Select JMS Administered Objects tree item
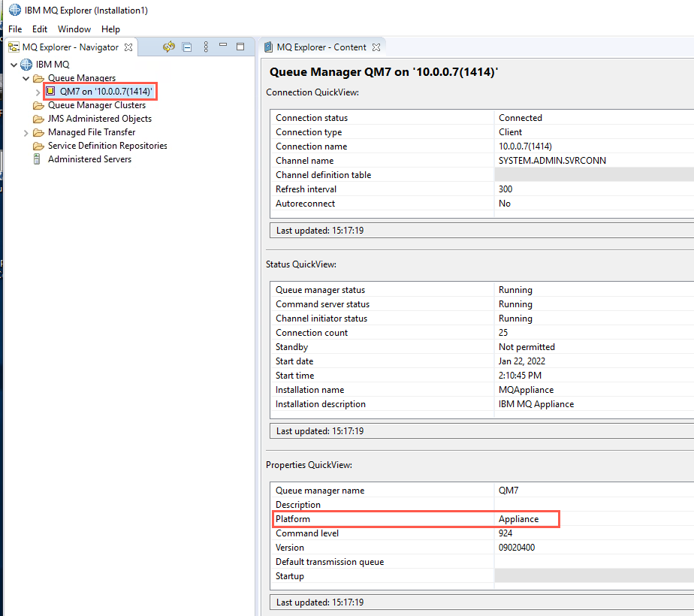The width and height of the screenshot is (694, 616). click(x=100, y=119)
